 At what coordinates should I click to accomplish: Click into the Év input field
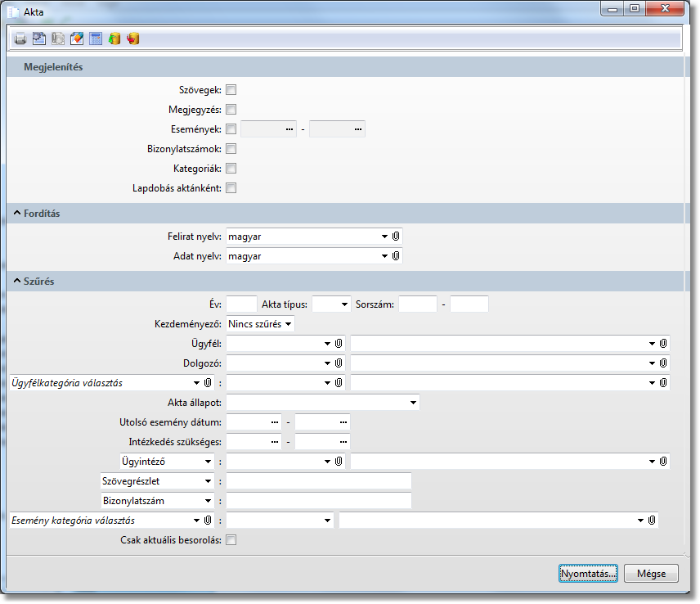pyautogui.click(x=240, y=304)
